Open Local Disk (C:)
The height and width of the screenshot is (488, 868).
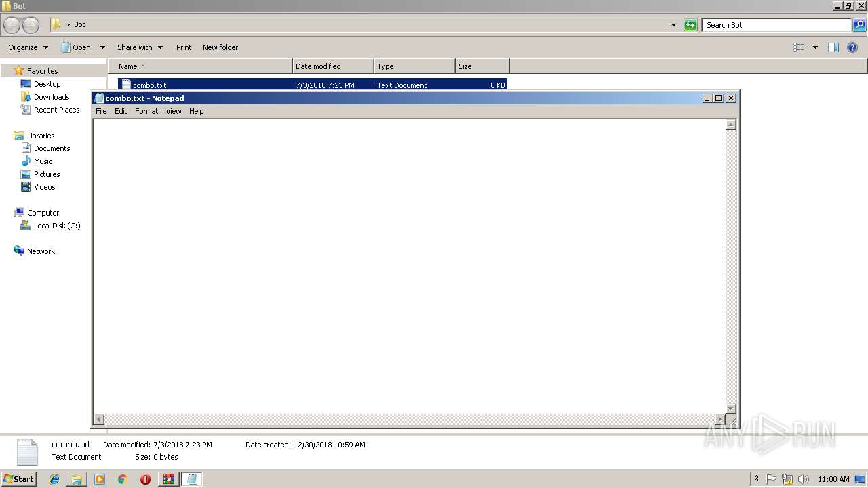57,226
